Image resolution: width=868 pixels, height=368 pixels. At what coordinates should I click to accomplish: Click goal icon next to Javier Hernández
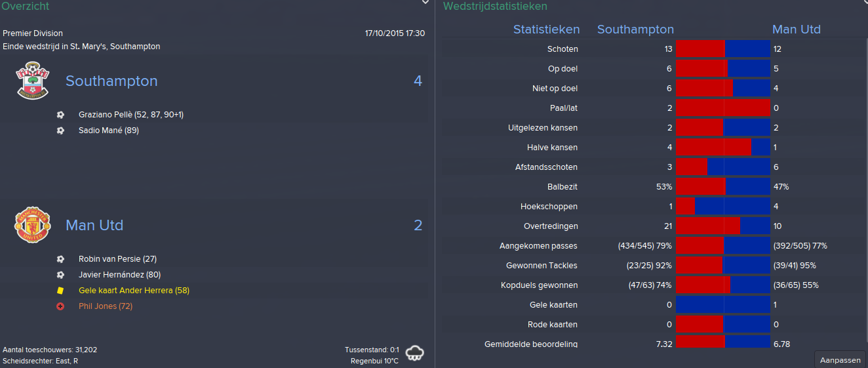coord(60,275)
